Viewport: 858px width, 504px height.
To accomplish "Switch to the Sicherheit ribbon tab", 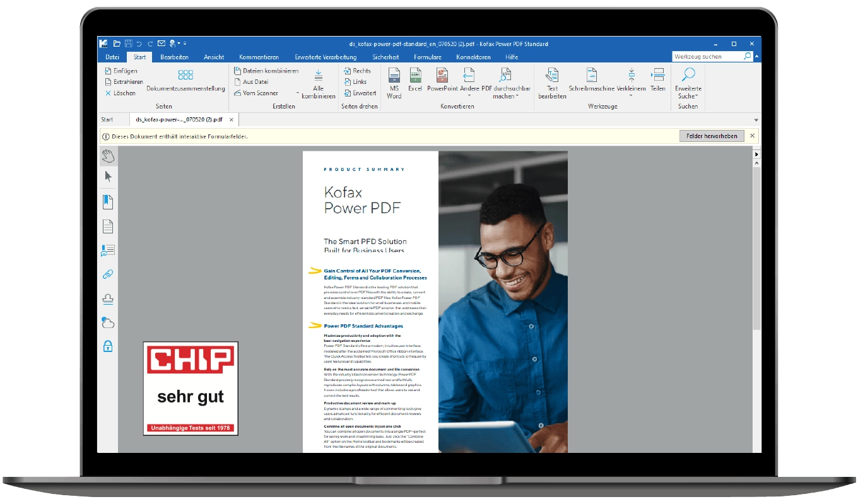I will tap(385, 57).
